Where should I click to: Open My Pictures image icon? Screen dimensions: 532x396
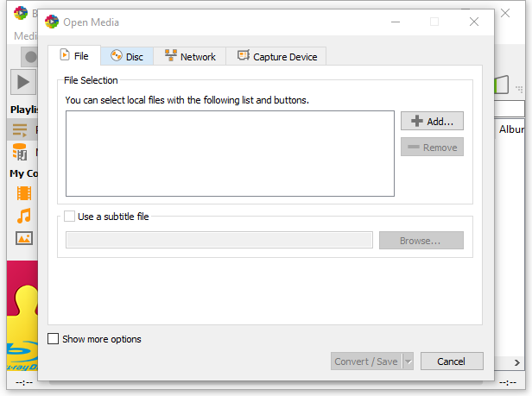point(23,238)
